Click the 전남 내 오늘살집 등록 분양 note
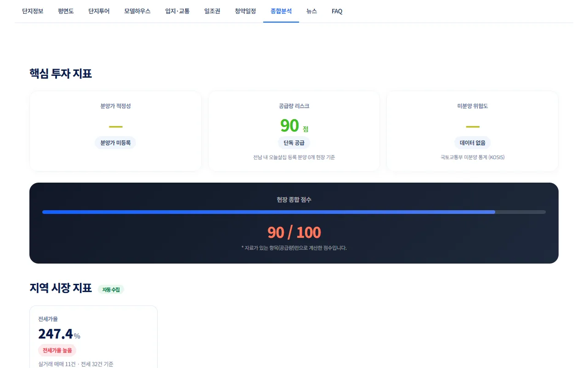Screen dimensions: 588x368 click(294, 157)
